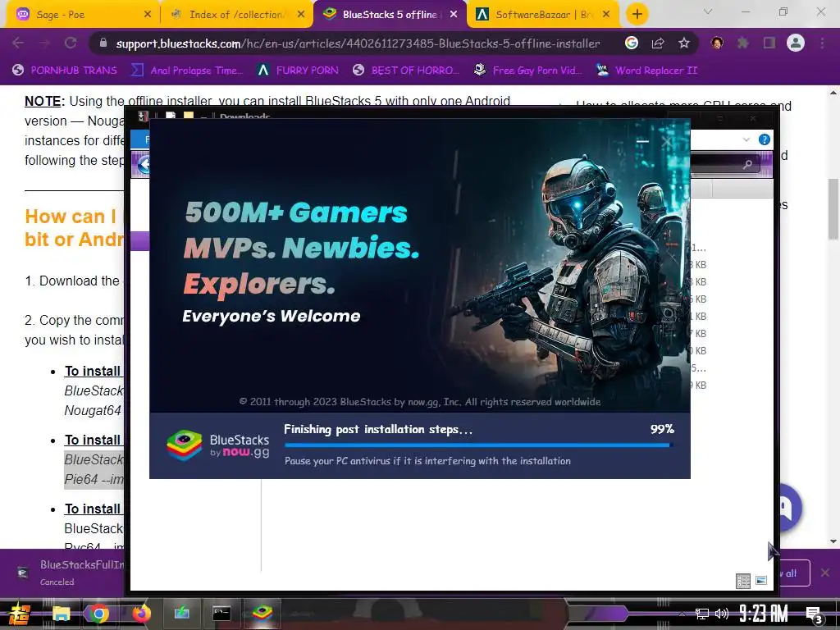Show hidden system tray icons
The image size is (840, 630).
click(682, 614)
